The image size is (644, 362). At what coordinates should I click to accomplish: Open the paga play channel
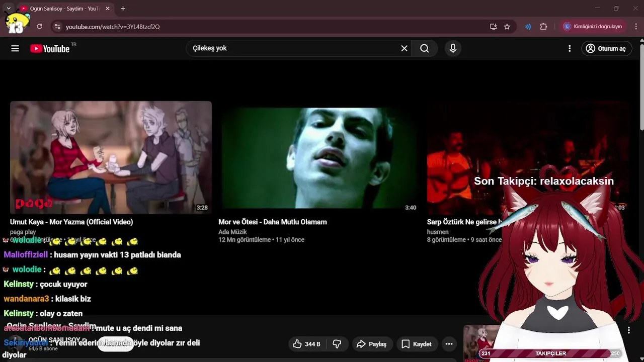pos(23,232)
